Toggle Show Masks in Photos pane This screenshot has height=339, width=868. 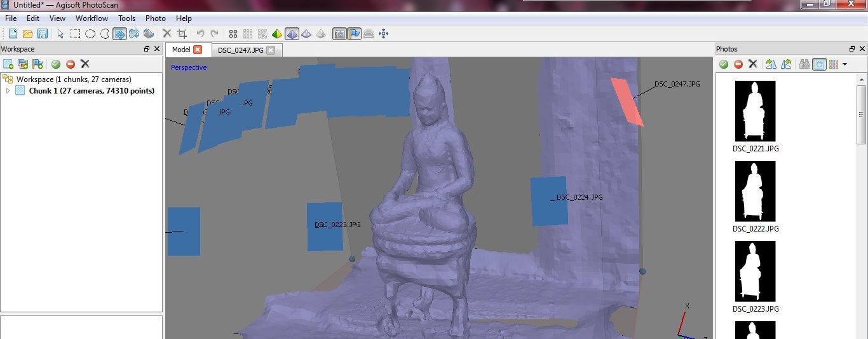pos(820,64)
